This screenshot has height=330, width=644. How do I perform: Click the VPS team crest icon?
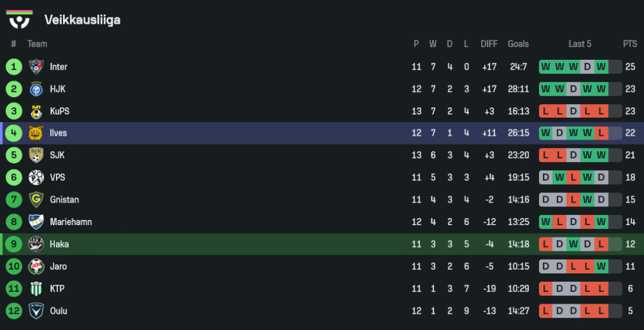pos(35,178)
